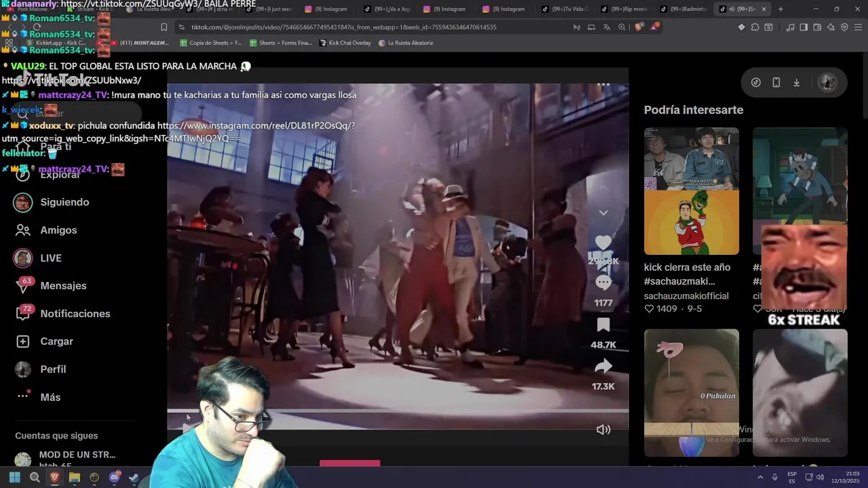Click the zoom magnifier icon in address bar
Viewport: 868px width, 488px height.
click(622, 27)
